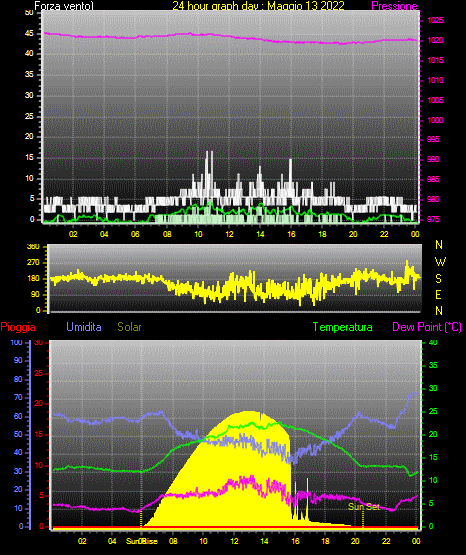The image size is (466, 555).
Task: Click the 90 value on blue humidity axis
Action: (18, 361)
